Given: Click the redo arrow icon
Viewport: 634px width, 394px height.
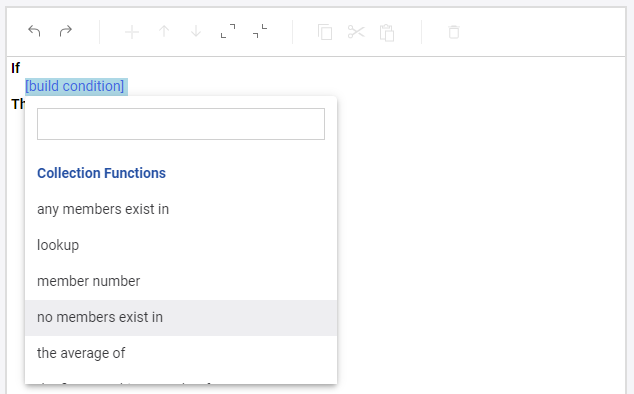Looking at the screenshot, I should click(x=66, y=31).
